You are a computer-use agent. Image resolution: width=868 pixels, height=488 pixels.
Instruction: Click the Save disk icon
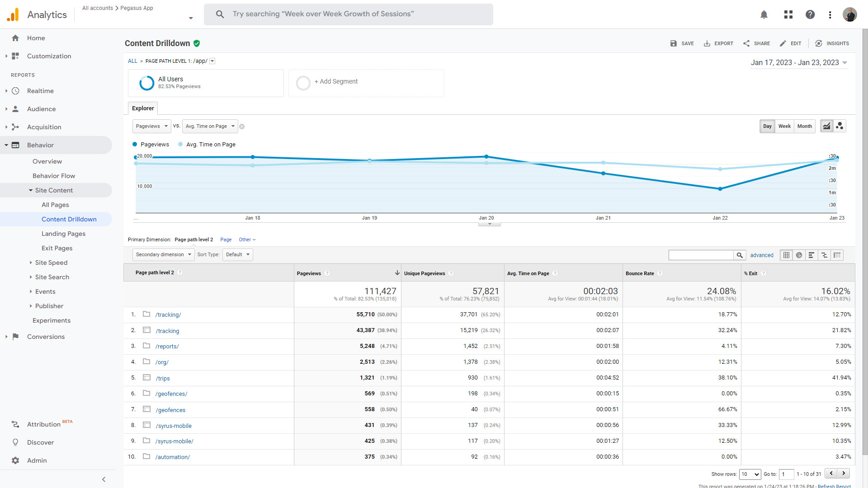tap(674, 43)
